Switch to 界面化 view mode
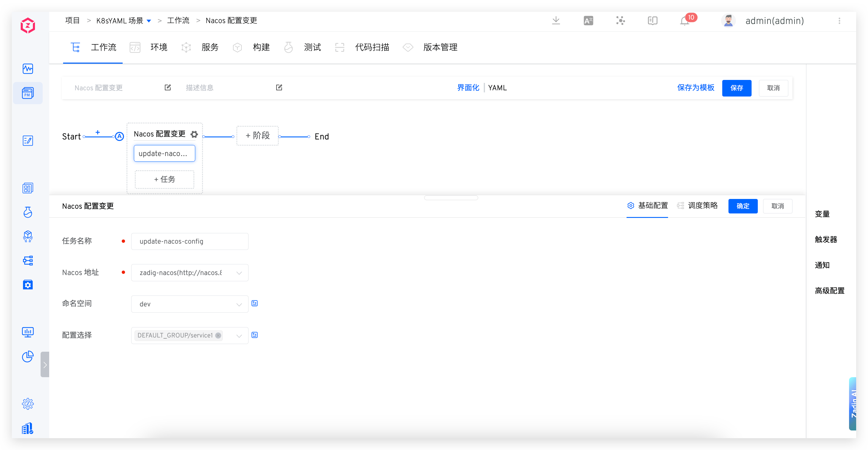The image size is (868, 450). (468, 88)
